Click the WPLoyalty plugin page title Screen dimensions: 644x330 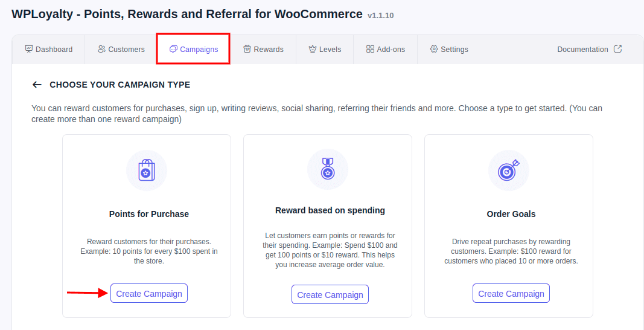click(x=187, y=14)
